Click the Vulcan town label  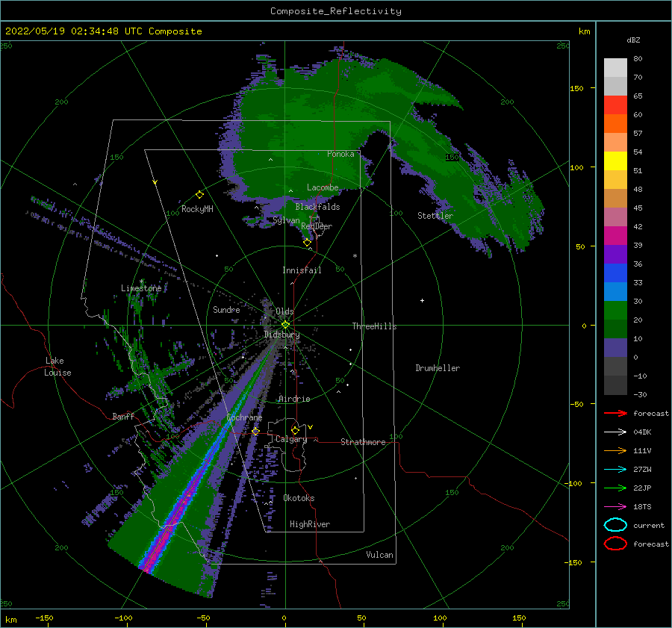click(379, 555)
